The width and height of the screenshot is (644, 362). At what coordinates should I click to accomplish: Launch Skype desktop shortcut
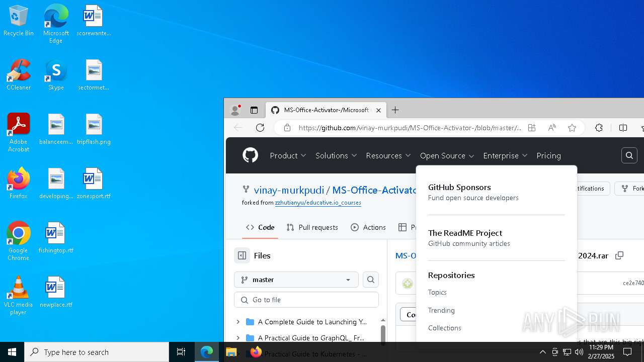56,75
